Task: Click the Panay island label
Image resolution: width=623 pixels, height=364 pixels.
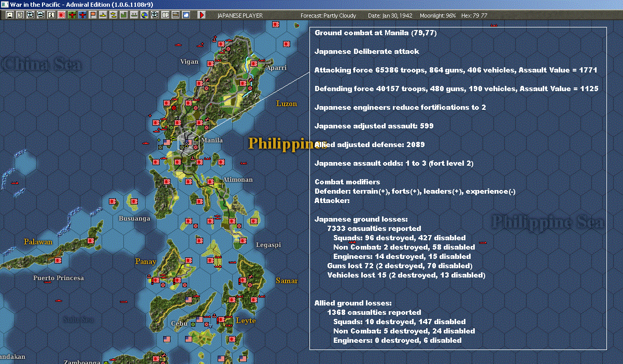Action: click(x=146, y=261)
